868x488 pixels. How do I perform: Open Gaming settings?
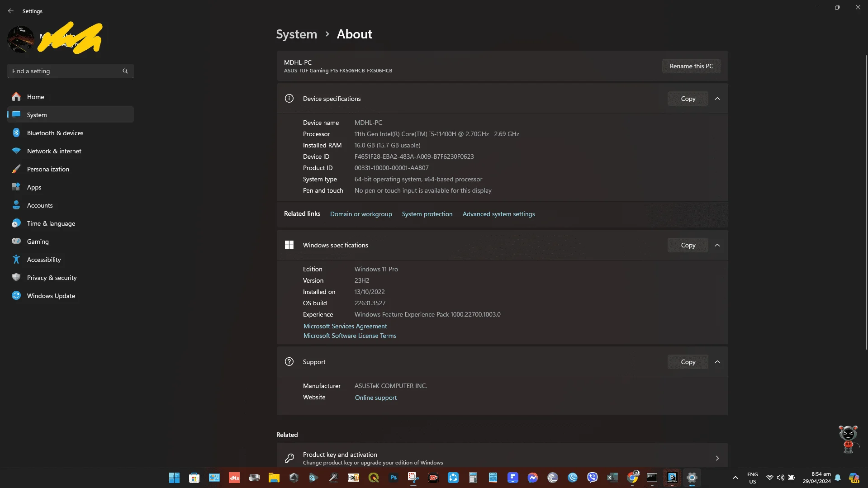(x=71, y=242)
